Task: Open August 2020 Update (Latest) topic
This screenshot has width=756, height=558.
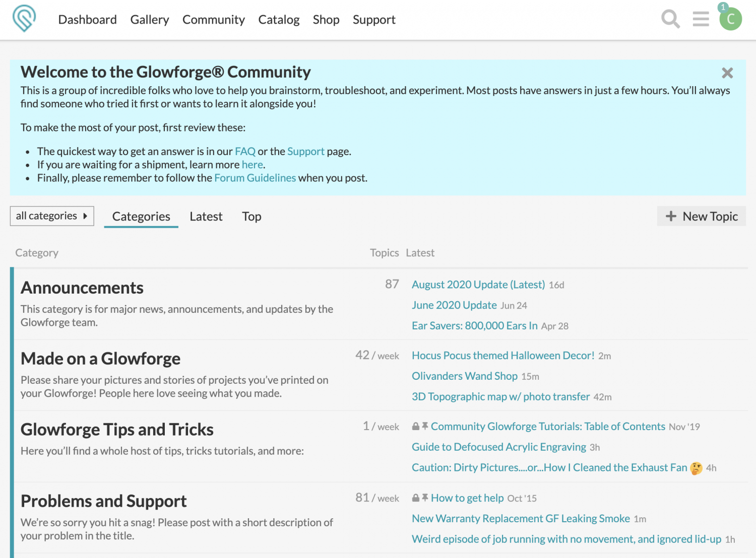Action: (478, 285)
